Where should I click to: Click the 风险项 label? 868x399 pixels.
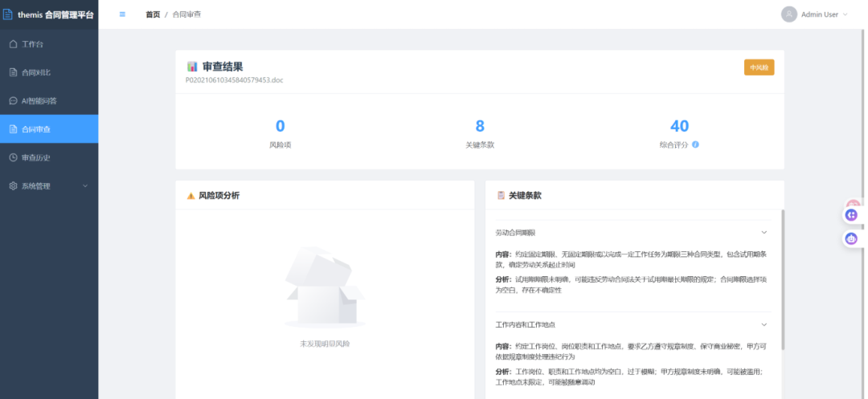[x=280, y=145]
